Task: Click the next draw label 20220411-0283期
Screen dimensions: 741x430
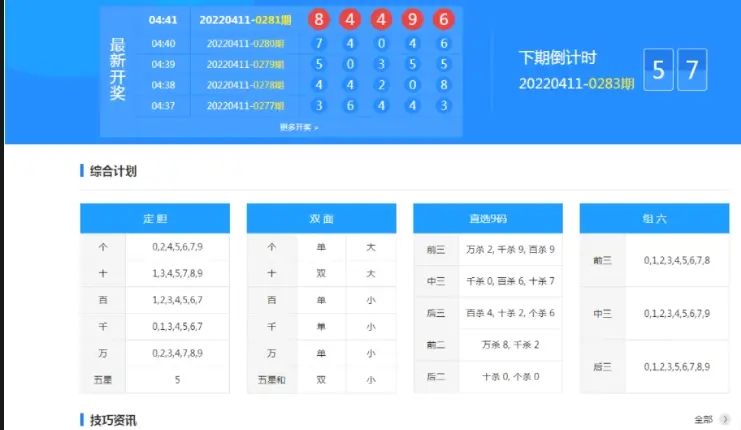Action: 576,83
